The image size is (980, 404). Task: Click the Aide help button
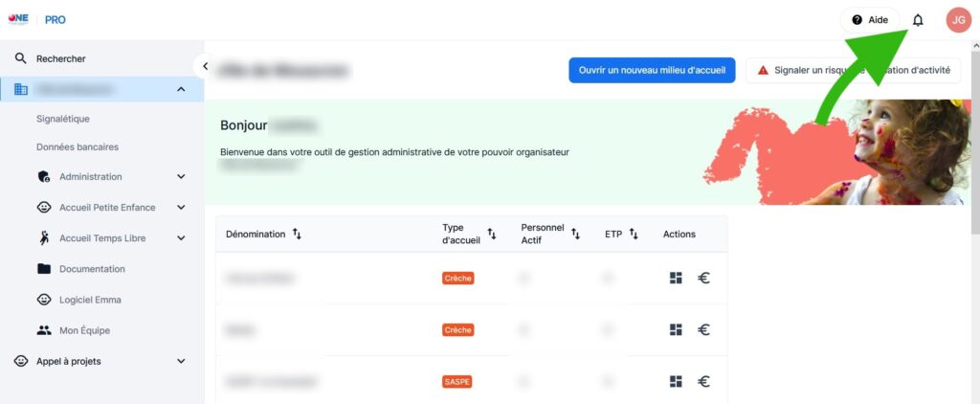[870, 20]
